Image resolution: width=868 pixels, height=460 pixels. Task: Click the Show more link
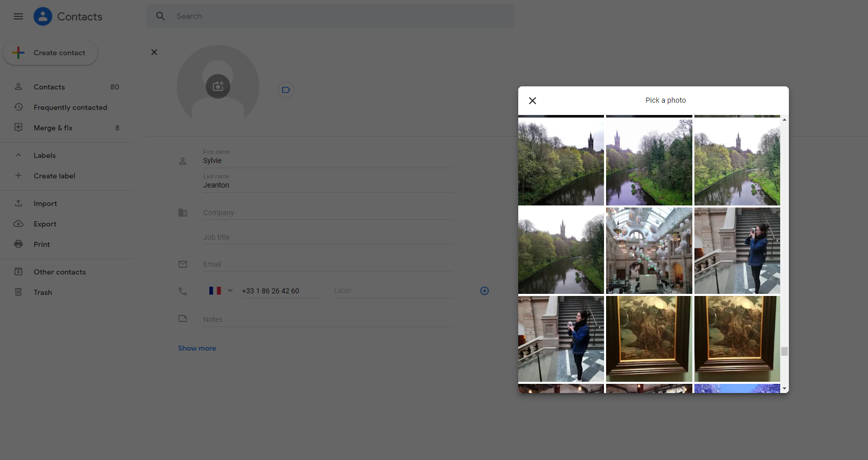point(197,348)
